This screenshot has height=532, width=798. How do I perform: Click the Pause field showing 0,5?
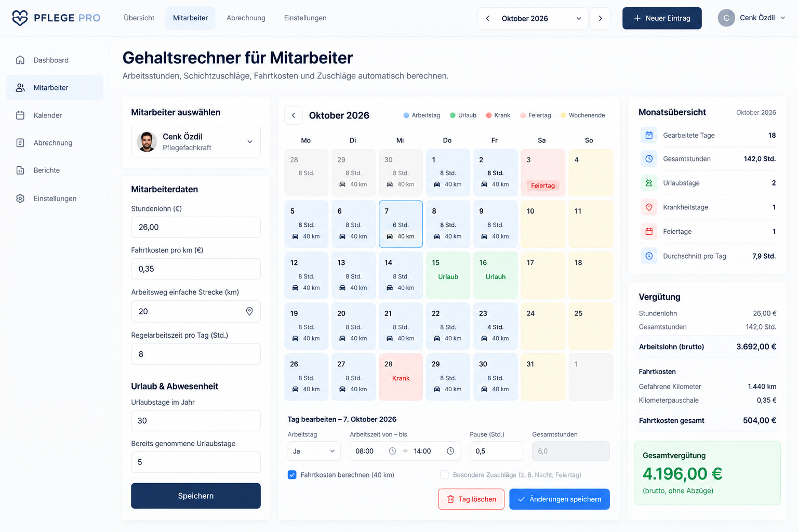(x=496, y=451)
